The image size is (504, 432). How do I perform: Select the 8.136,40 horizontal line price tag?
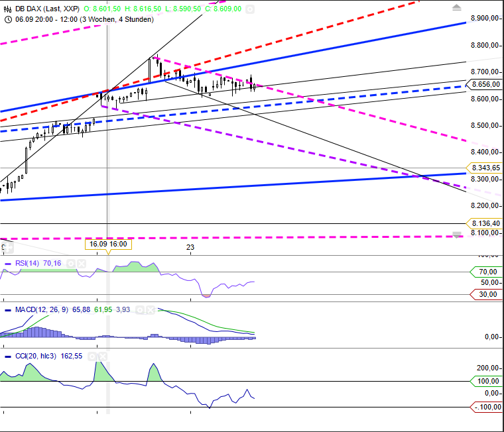(x=484, y=223)
